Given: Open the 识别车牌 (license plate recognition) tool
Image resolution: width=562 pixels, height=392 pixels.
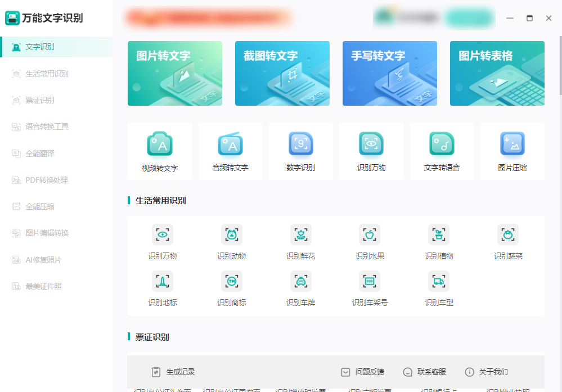Looking at the screenshot, I should click(300, 288).
